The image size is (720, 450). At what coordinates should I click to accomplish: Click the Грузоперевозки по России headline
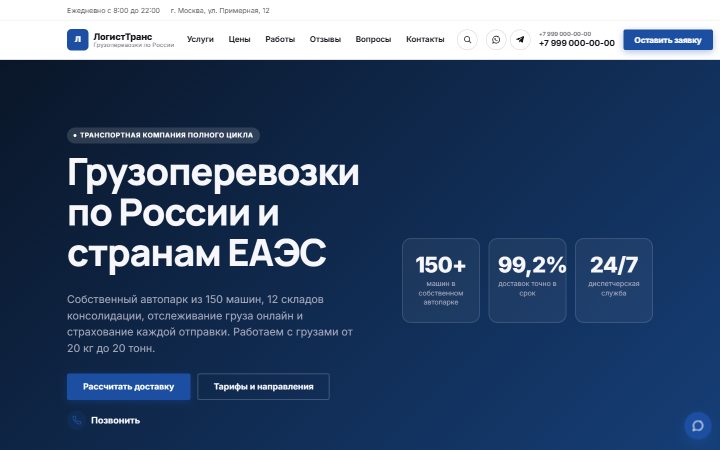(213, 213)
